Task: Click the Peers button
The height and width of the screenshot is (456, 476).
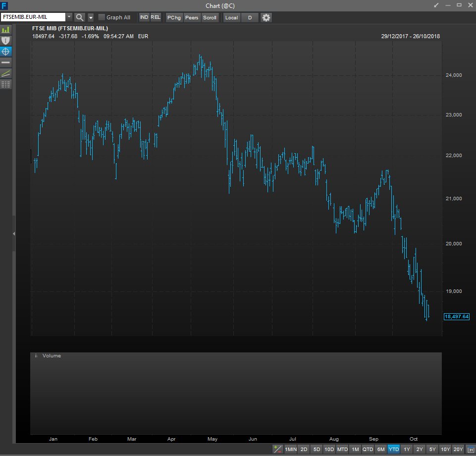Action: pos(192,18)
